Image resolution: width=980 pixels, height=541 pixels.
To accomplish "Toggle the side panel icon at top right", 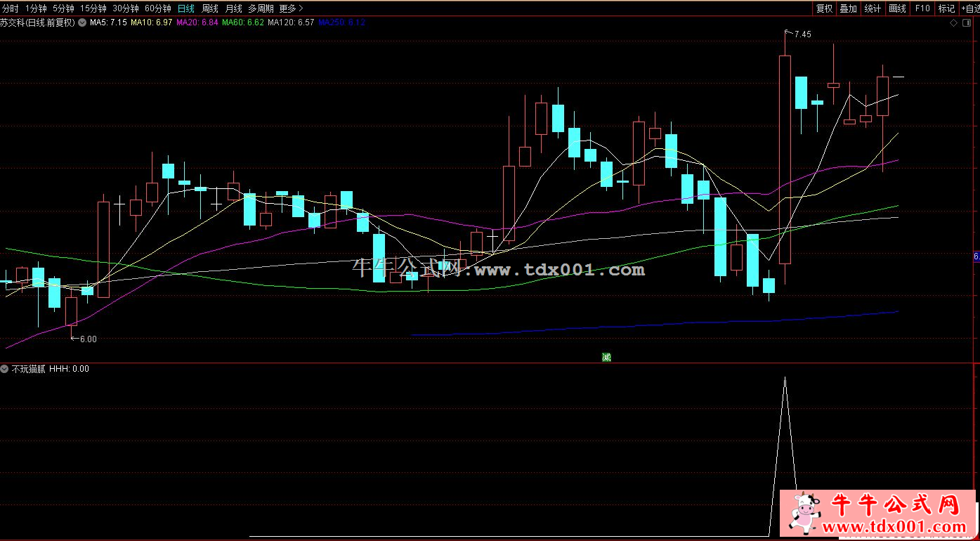I will [965, 23].
